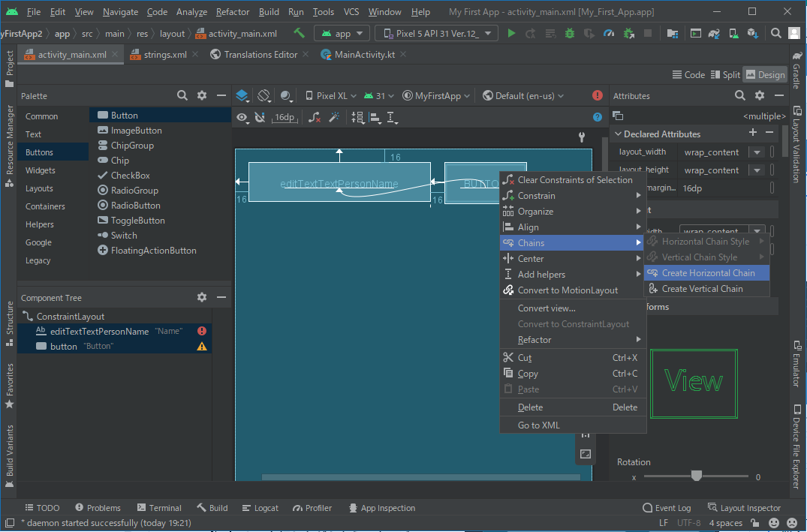
Task: Open the Logcat tool window
Action: pyautogui.click(x=260, y=508)
